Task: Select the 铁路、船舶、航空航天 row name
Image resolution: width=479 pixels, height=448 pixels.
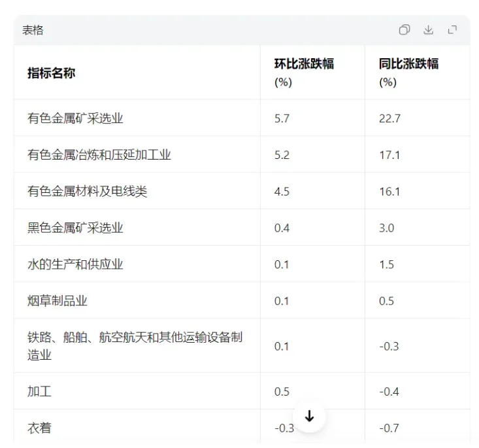Action: click(135, 346)
